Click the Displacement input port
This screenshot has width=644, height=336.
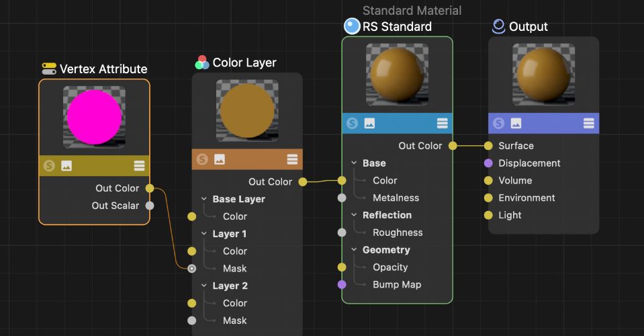tap(488, 163)
